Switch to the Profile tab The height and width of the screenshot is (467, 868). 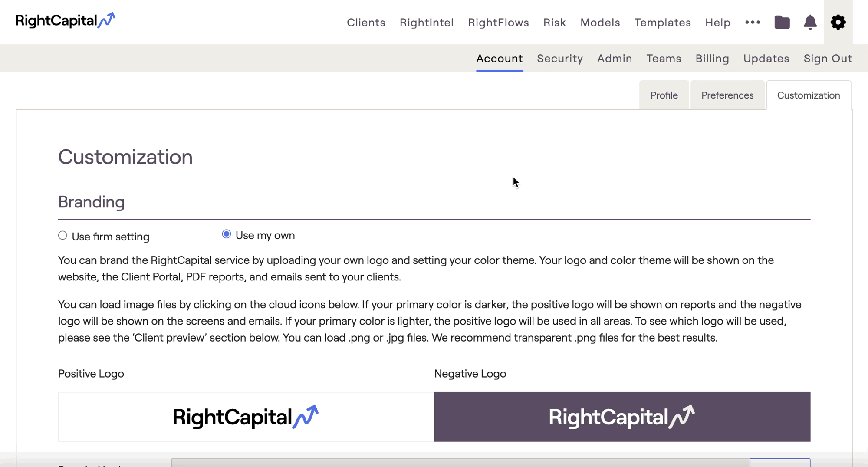664,95
